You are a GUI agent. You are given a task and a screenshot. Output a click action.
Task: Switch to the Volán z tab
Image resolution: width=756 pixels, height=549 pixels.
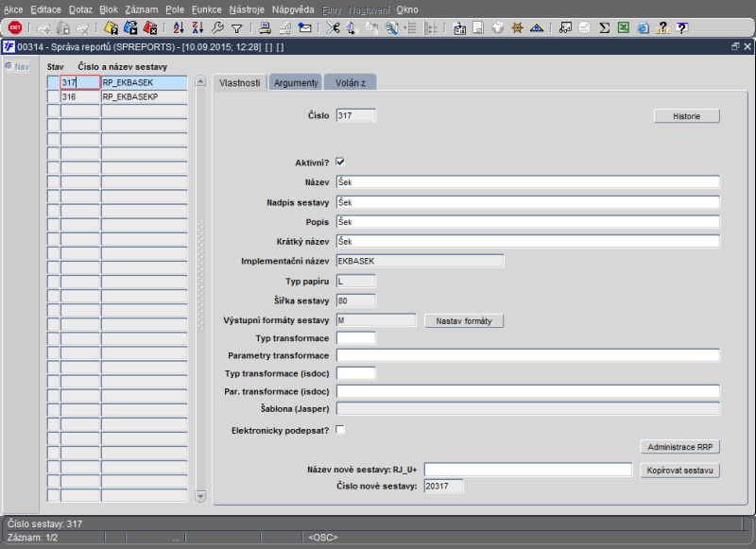(351, 83)
